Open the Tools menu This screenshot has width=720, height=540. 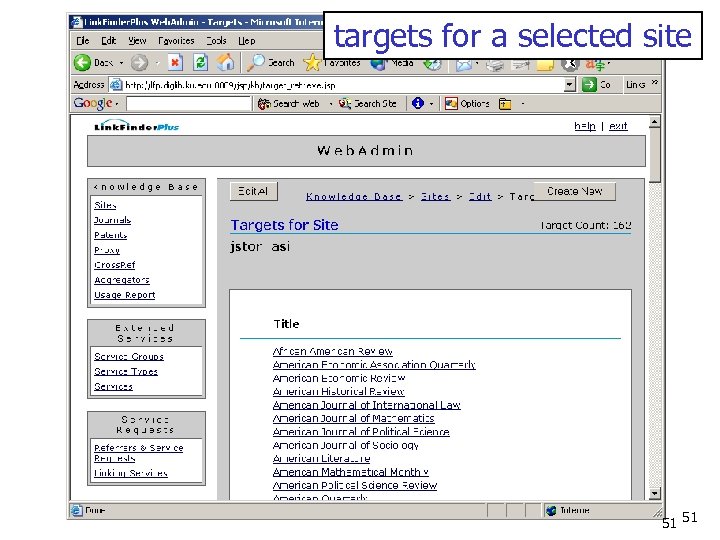[216, 41]
